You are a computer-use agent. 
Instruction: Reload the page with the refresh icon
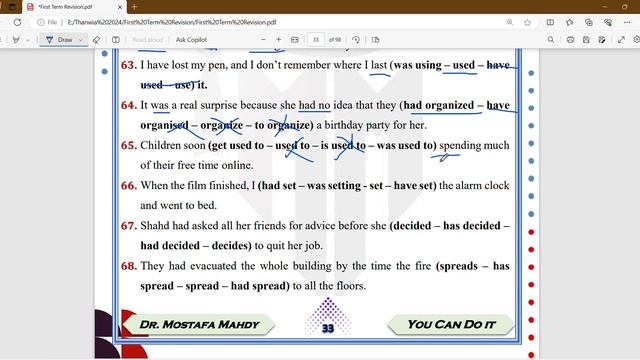click(17, 22)
